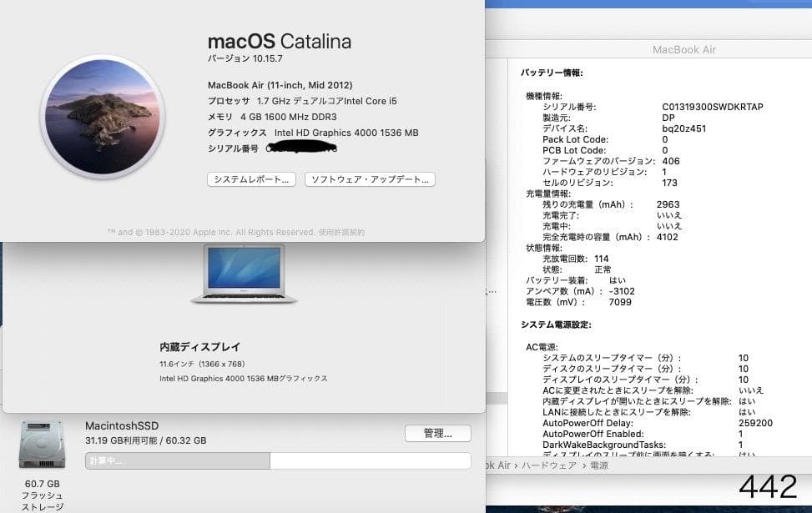Click 電源 in the path bar
Viewport: 812px width, 513px height.
click(x=599, y=465)
